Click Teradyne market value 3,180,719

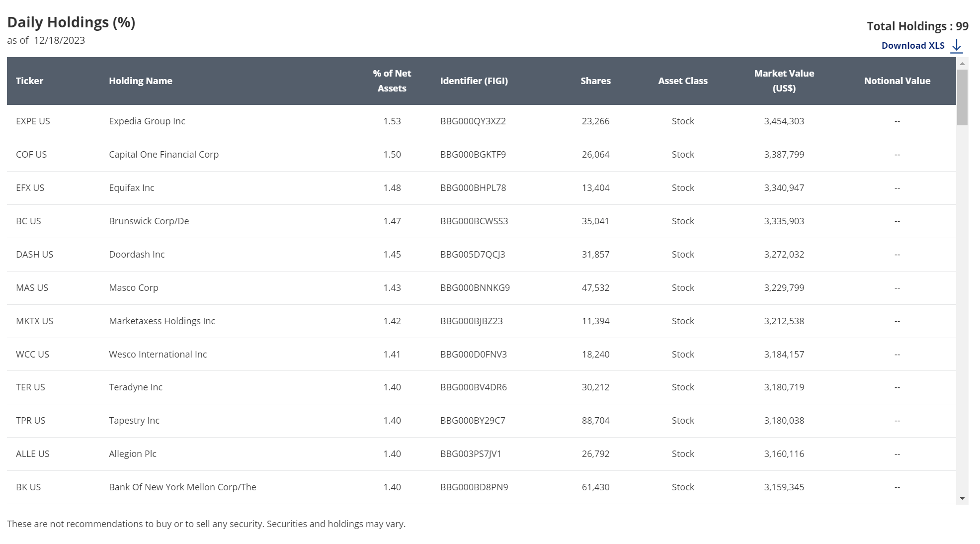coord(784,387)
